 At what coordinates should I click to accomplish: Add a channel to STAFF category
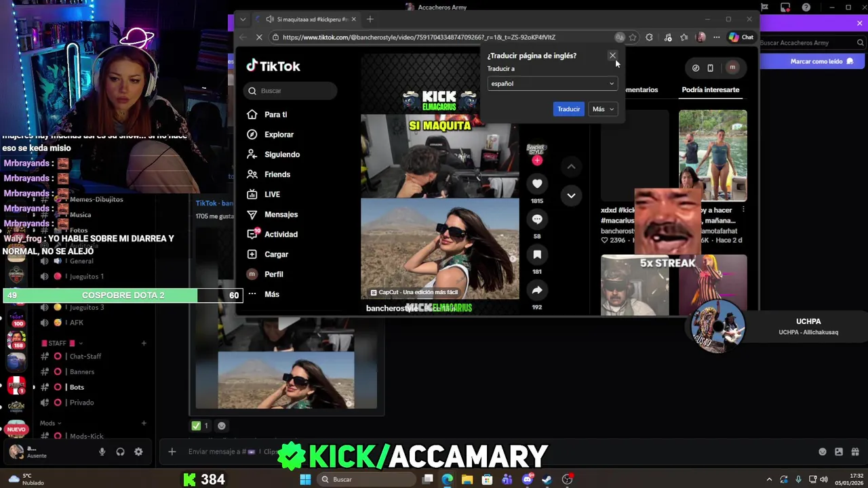coord(144,344)
